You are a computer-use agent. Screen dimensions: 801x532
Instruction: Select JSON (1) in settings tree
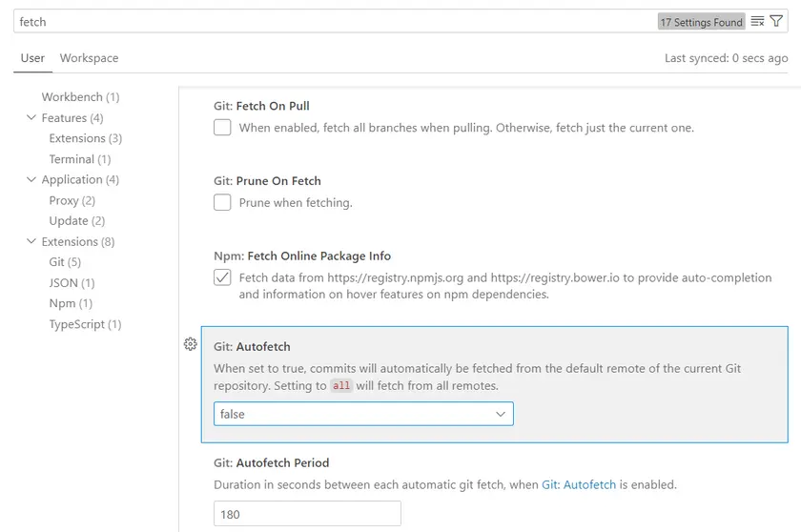72,283
